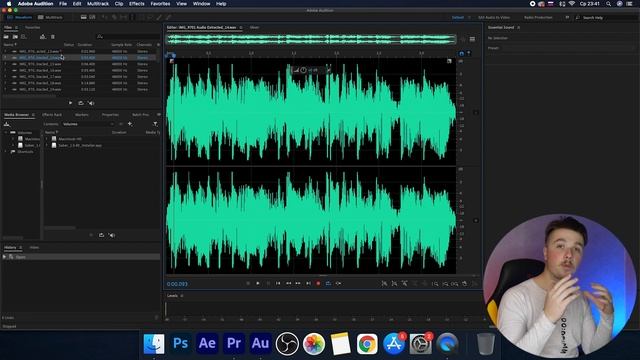The height and width of the screenshot is (360, 640).
Task: Toggle Skip Selection button in transport
Action: point(338,283)
